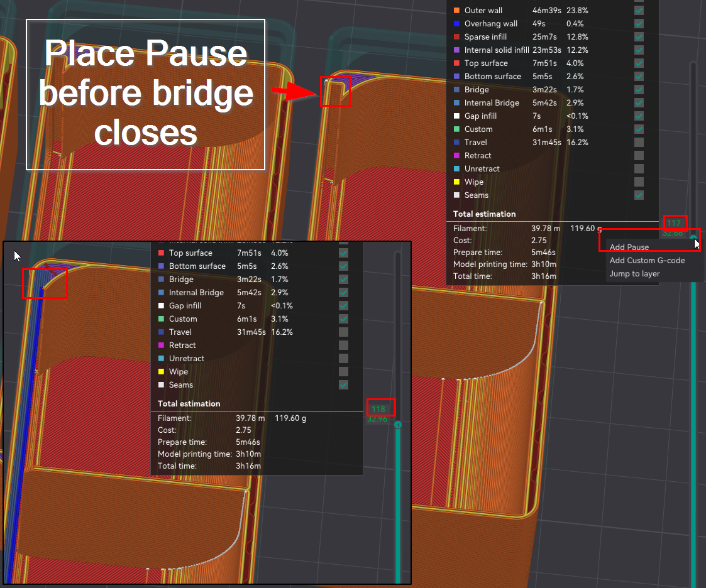This screenshot has width=706, height=588.
Task: Select Sparse infill time 25m7s
Action: pyautogui.click(x=544, y=36)
